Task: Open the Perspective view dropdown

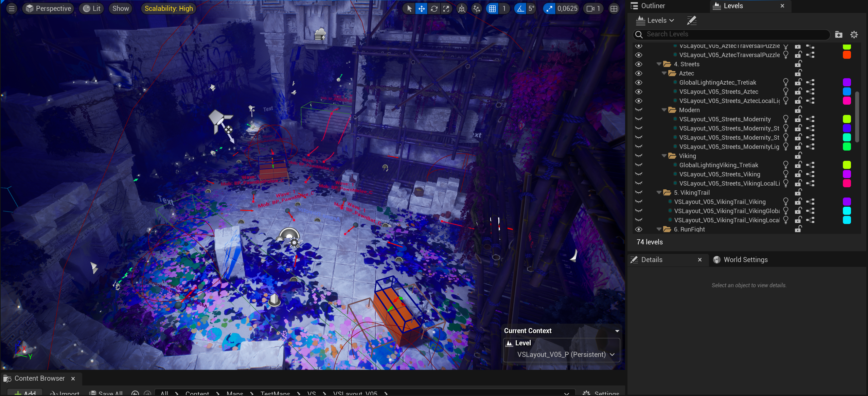Action: (48, 8)
